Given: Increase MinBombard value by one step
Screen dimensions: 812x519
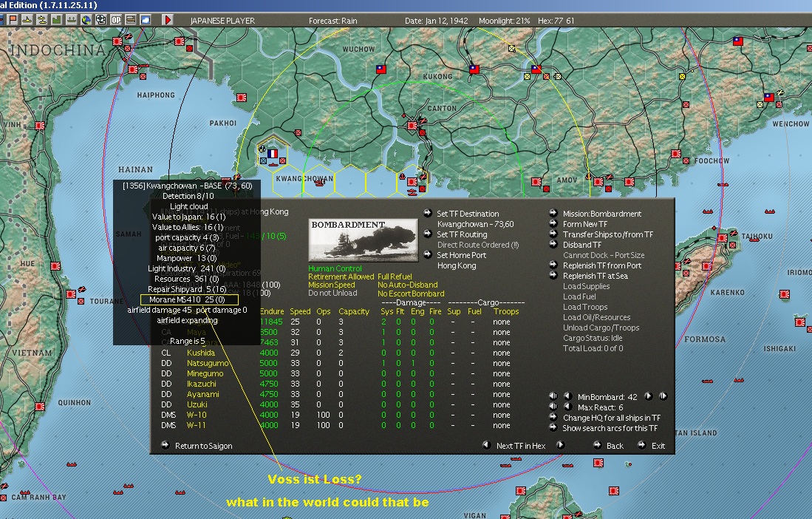Looking at the screenshot, I should pos(648,396).
